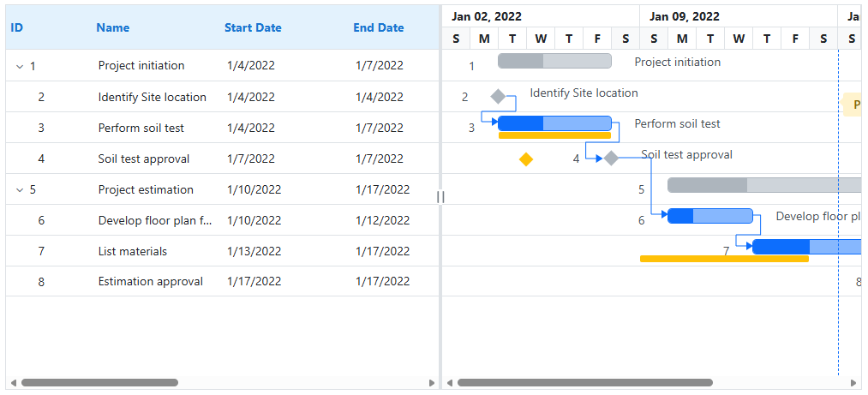
Task: Collapse the Project estimation parent row
Action: coord(20,189)
